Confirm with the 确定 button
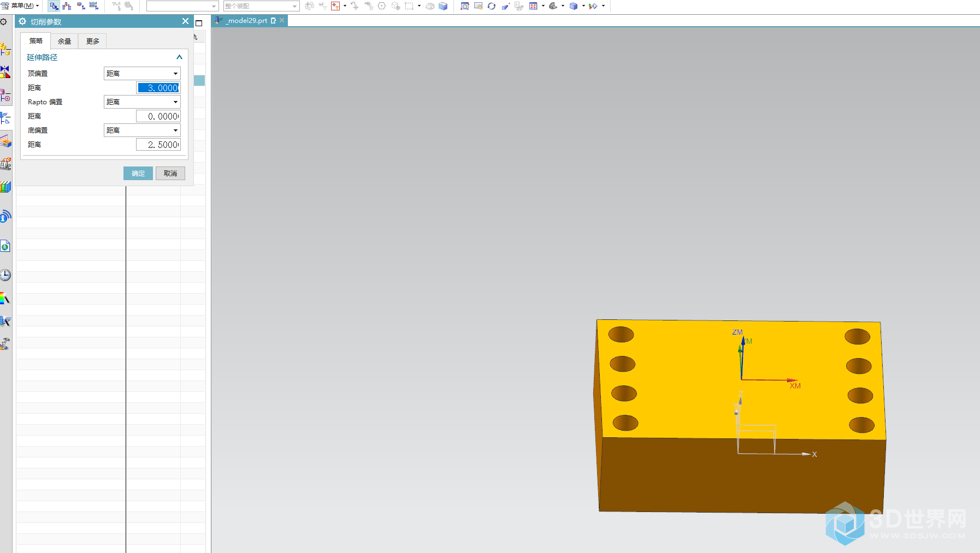The image size is (980, 553). pyautogui.click(x=138, y=173)
